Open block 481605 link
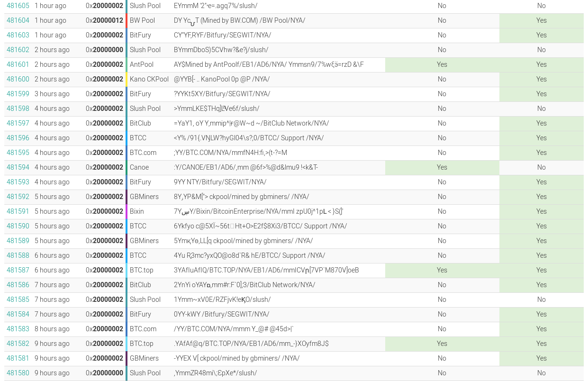Image resolution: width=588 pixels, height=381 pixels. pyautogui.click(x=18, y=6)
